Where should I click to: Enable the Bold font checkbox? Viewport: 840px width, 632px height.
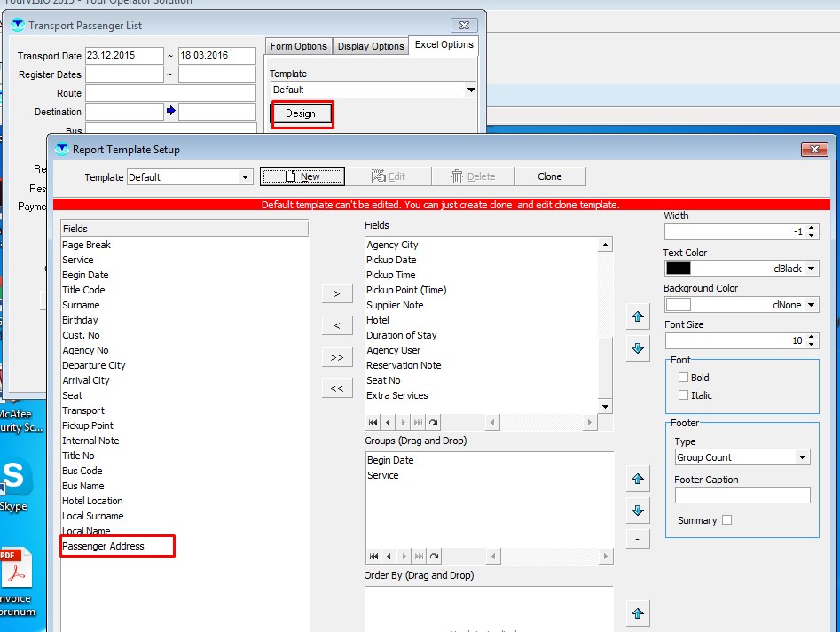(x=683, y=378)
